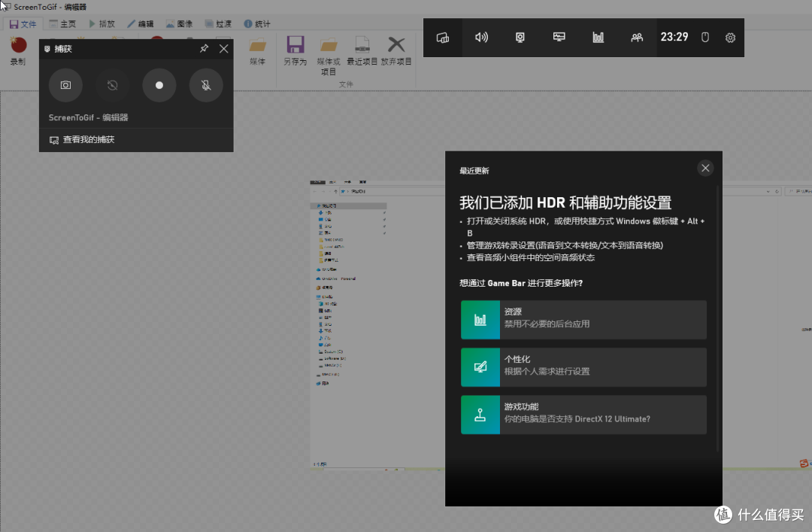Open Xbox Social widget in Game Bar
The height and width of the screenshot is (532, 812).
coord(637,38)
